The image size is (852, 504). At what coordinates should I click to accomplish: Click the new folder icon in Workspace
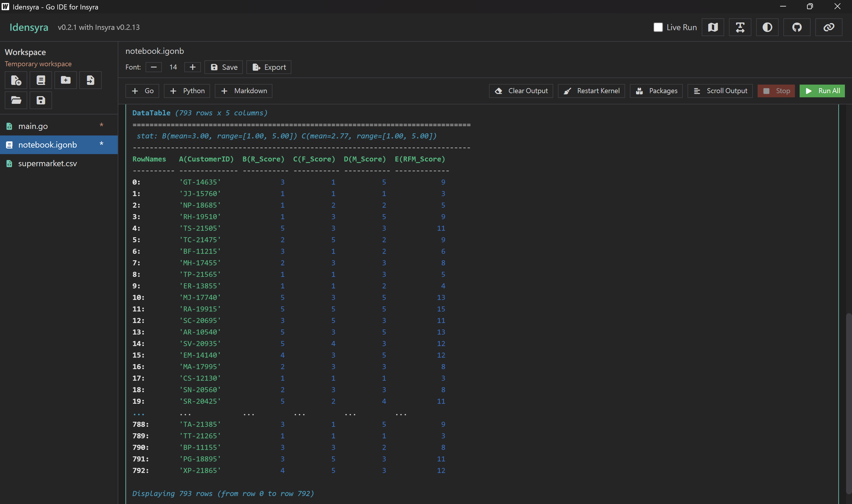pos(66,80)
